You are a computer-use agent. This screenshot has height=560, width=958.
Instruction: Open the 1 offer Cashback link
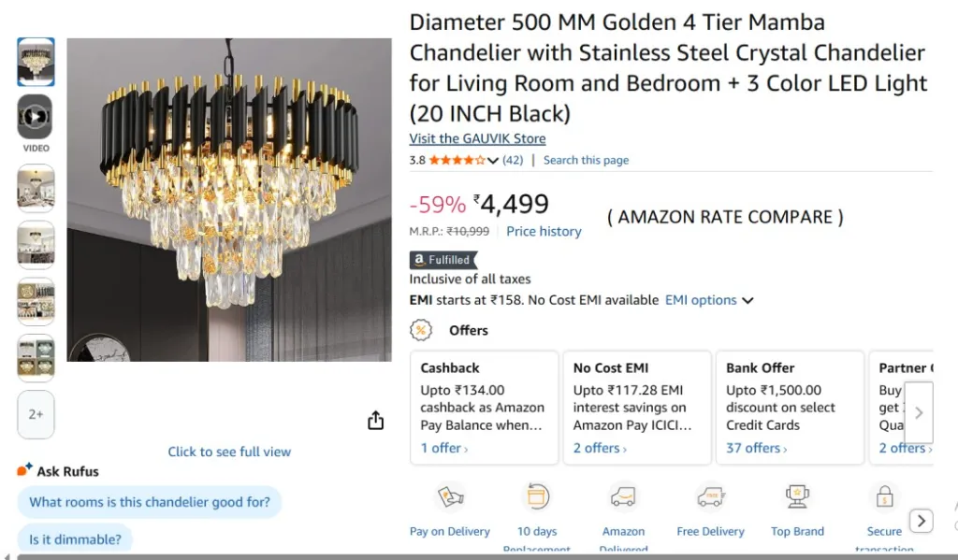[x=443, y=448]
